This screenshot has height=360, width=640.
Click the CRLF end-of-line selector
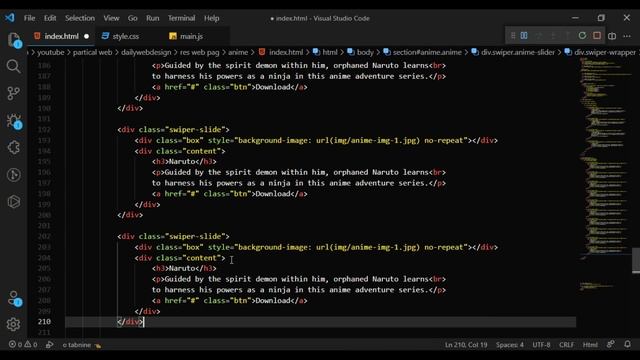pos(567,345)
